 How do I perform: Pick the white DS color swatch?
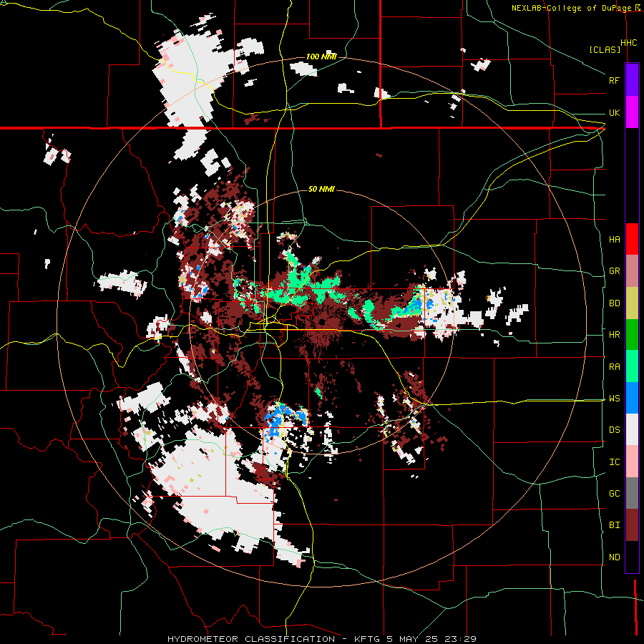[632, 429]
